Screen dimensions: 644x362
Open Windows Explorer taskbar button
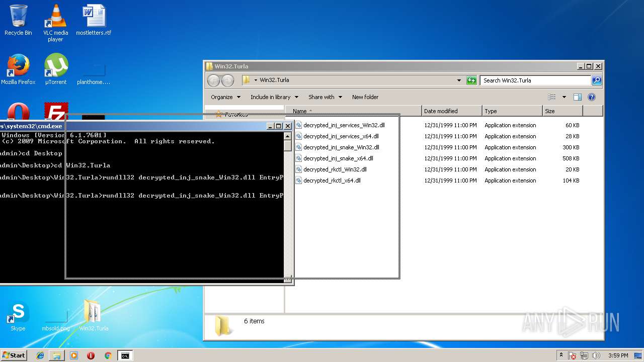[x=57, y=355]
